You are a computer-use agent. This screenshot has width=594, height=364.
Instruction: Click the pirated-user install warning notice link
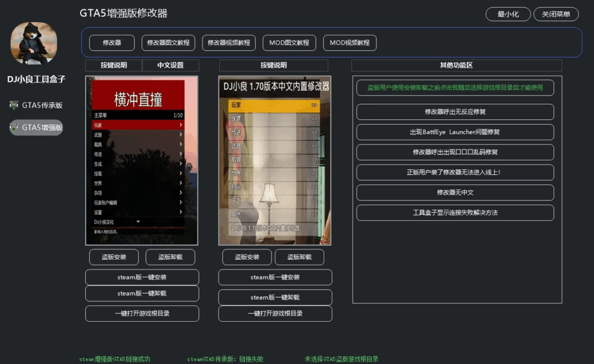click(x=455, y=88)
